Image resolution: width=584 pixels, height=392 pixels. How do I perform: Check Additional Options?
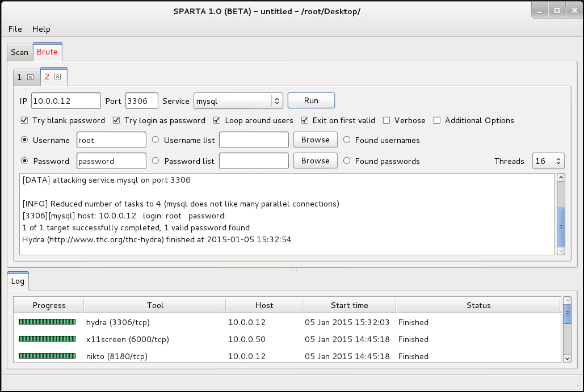click(x=437, y=120)
